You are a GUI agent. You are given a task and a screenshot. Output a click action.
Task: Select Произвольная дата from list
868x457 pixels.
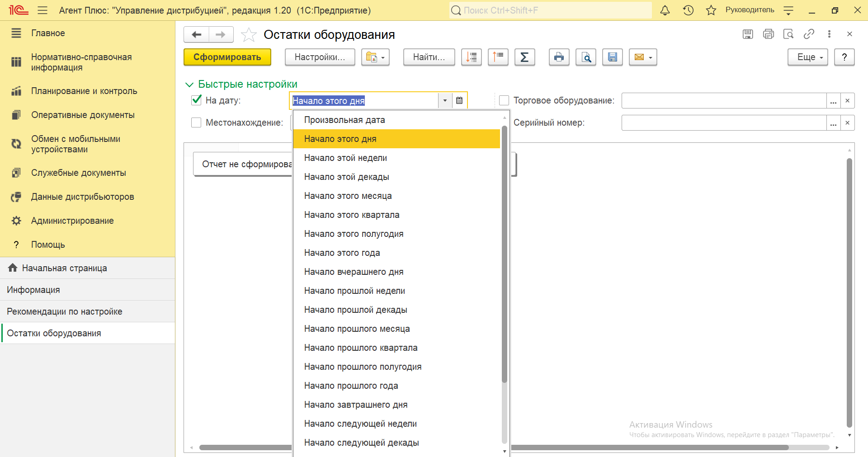(x=396, y=120)
